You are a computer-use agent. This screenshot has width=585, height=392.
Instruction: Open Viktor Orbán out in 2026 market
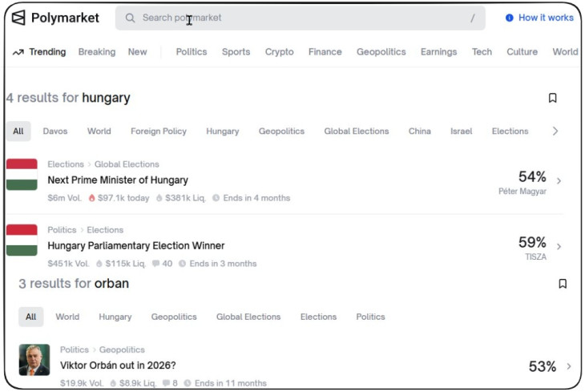point(118,366)
